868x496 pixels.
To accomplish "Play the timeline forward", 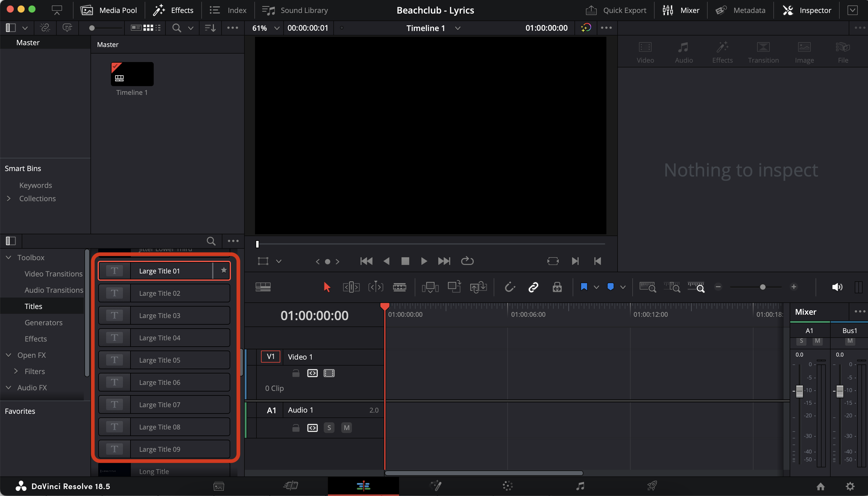I will click(424, 261).
